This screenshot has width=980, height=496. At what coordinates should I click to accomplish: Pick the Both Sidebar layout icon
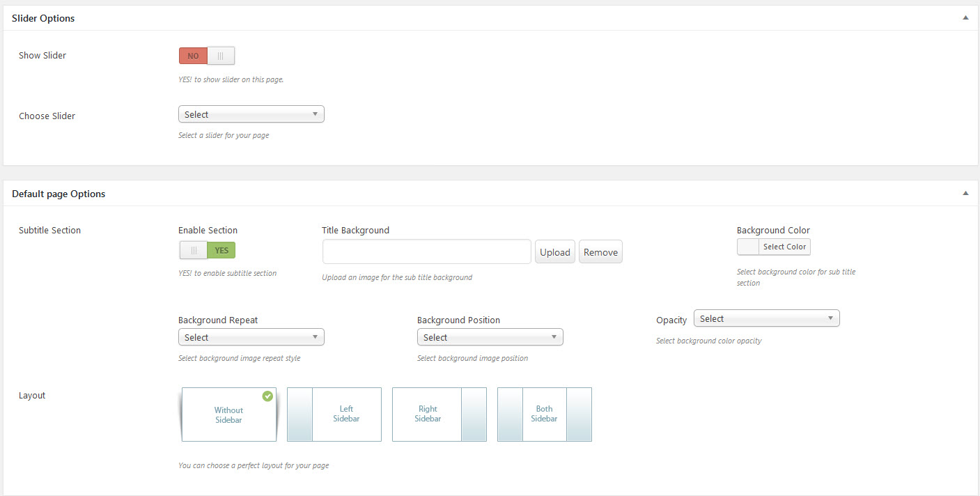[x=544, y=414]
